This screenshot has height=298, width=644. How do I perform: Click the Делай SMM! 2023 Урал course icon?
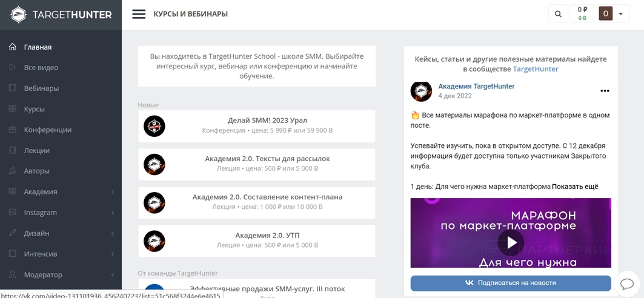(x=154, y=126)
